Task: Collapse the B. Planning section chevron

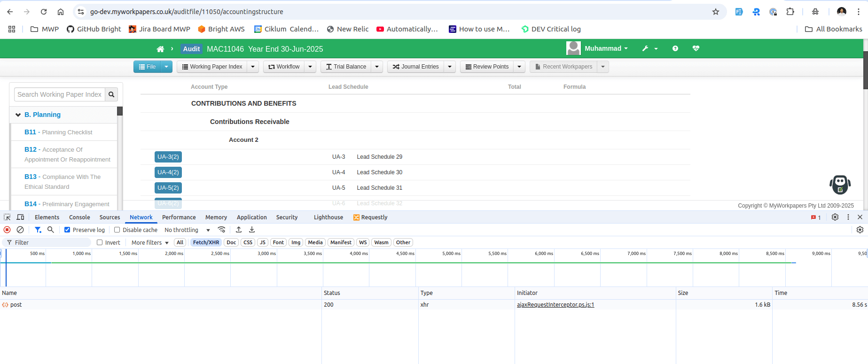Action: pyautogui.click(x=18, y=115)
